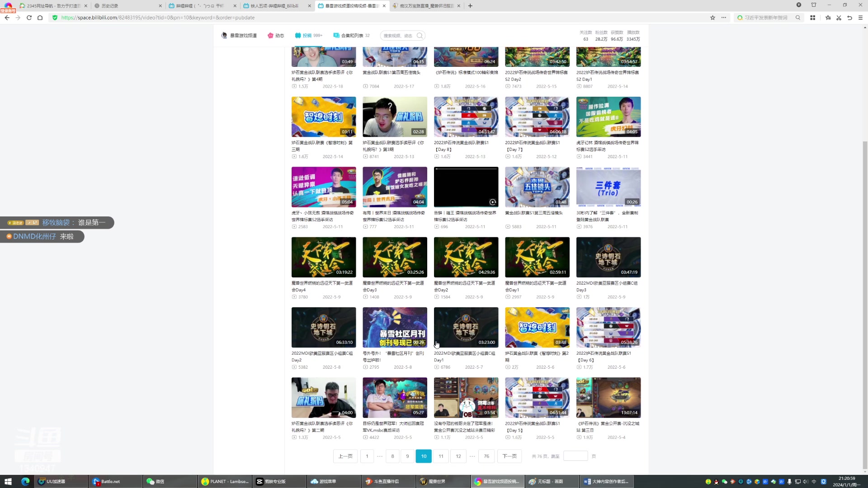Open the 暴雪社区月刊 00:29 thumbnail
868x488 pixels.
coord(395,327)
